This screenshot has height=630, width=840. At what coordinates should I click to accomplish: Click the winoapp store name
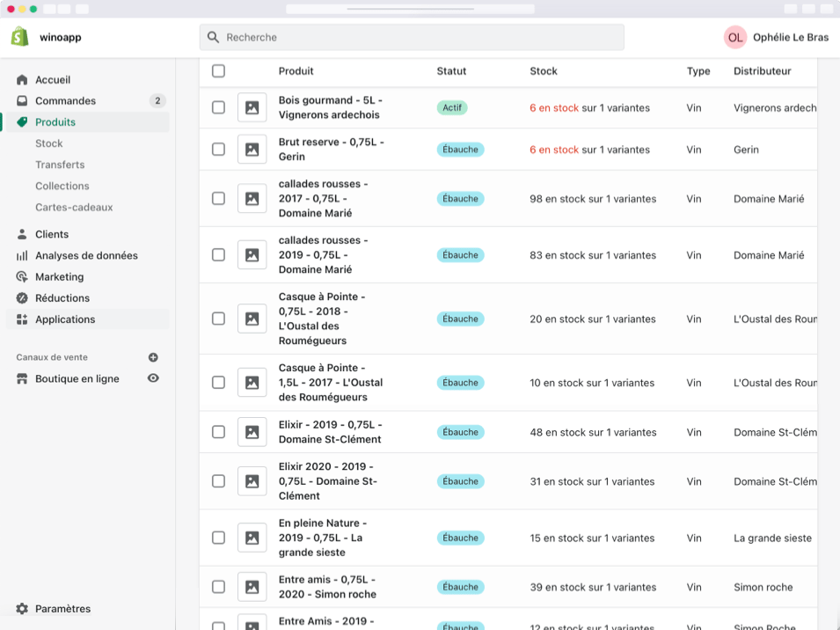coord(61,38)
